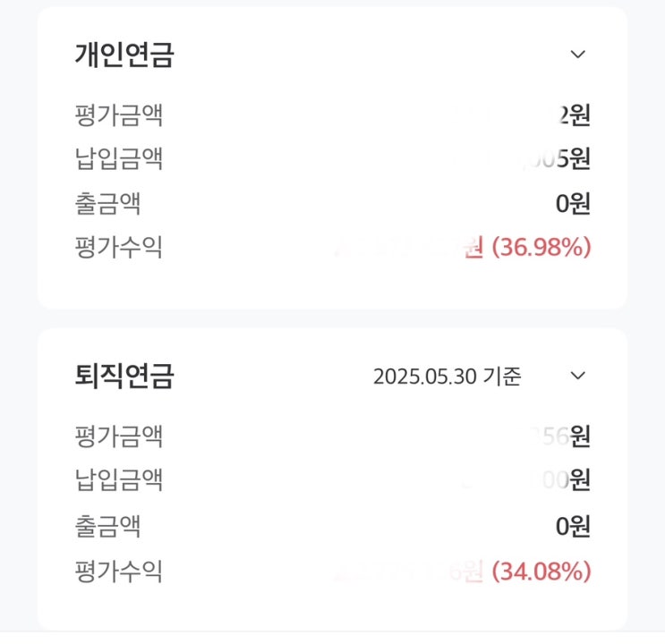Collapse the 개인연금 section chevron
The image size is (665, 644).
(x=578, y=55)
